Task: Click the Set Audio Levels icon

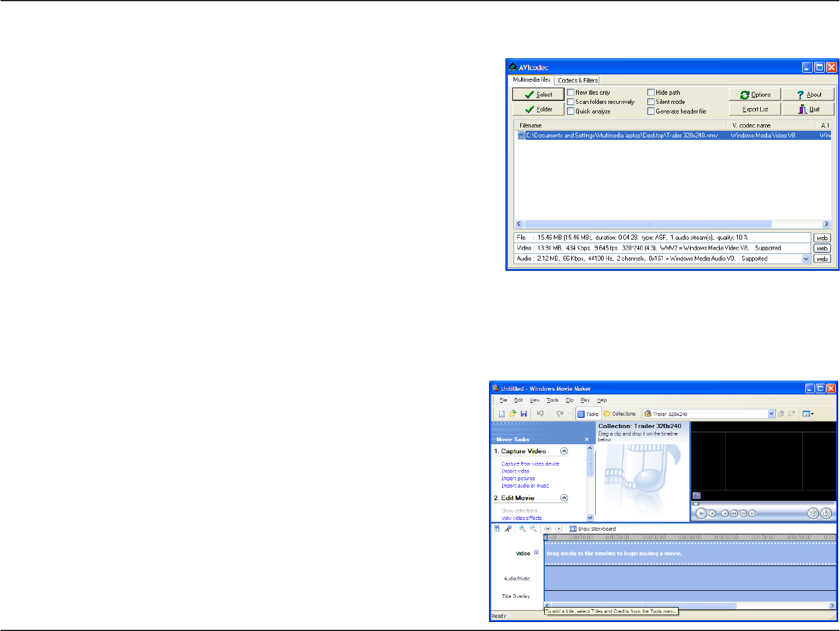Action: [497, 529]
